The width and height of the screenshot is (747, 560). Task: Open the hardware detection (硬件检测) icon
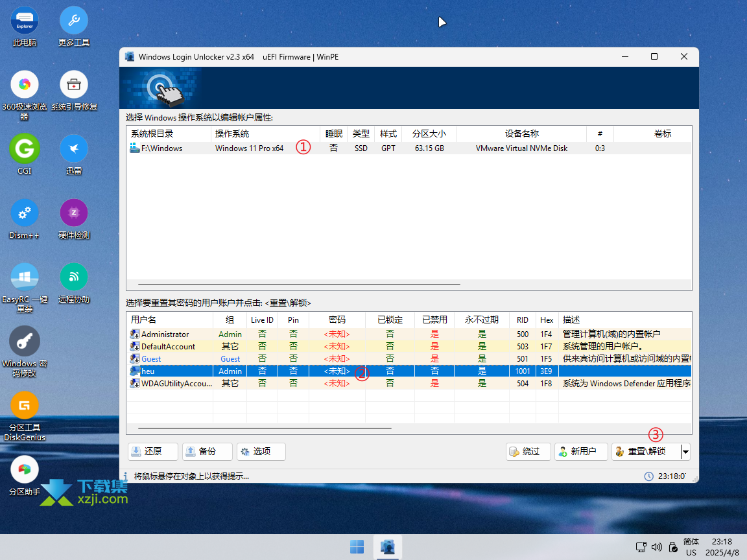click(74, 213)
